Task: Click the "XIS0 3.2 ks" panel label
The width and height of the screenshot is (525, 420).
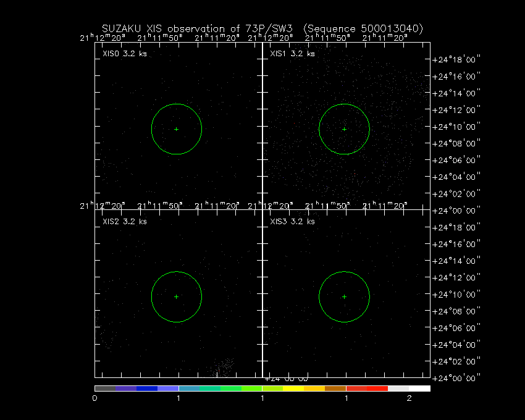Action: tap(125, 54)
